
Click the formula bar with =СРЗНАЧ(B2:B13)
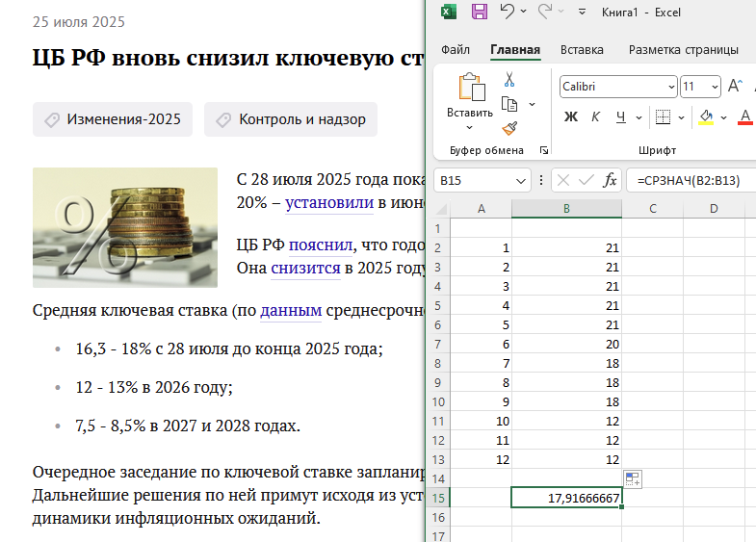[691, 181]
